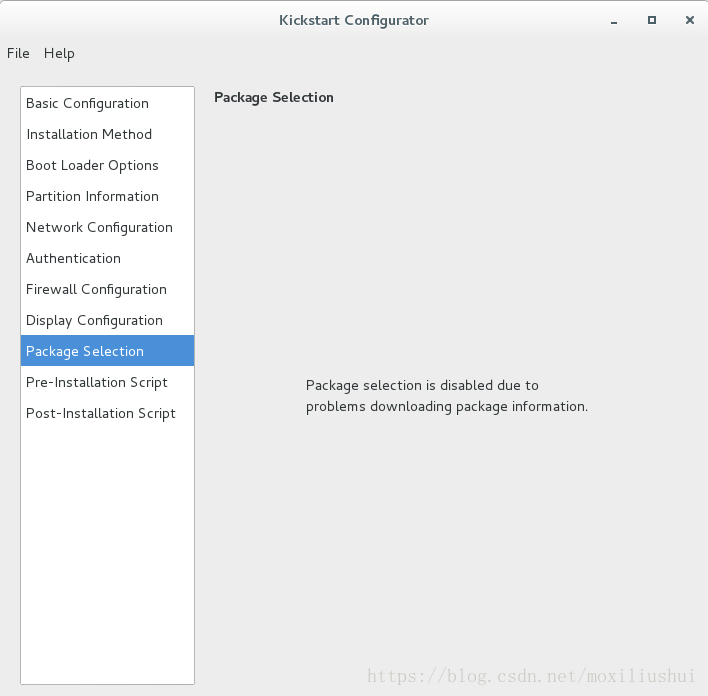This screenshot has width=708, height=696.
Task: Open the File menu
Action: (x=18, y=53)
